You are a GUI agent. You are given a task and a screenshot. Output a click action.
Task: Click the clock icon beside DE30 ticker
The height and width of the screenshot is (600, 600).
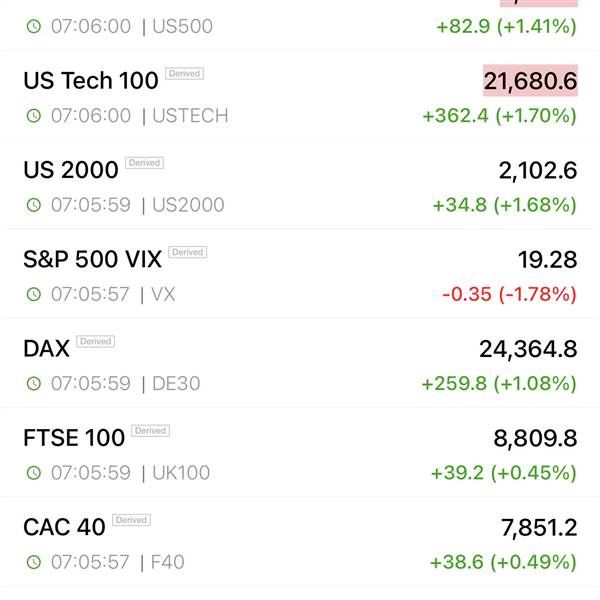34,383
